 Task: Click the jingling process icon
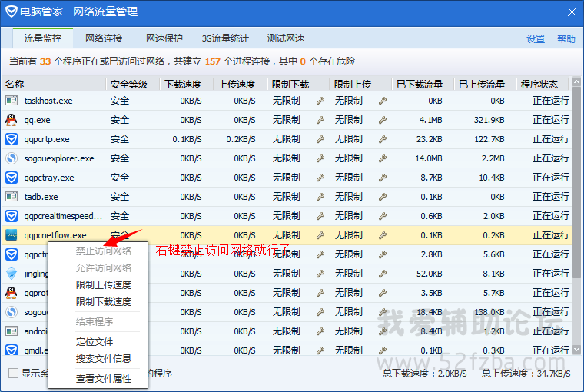[12, 274]
